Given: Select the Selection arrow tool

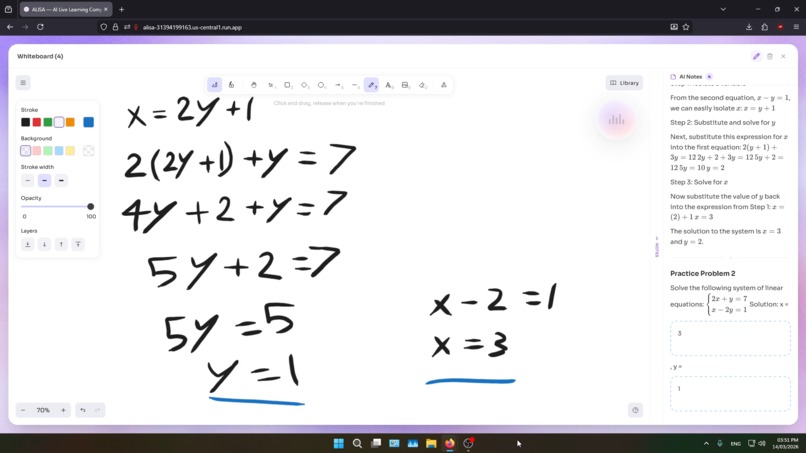Looking at the screenshot, I should [270, 85].
